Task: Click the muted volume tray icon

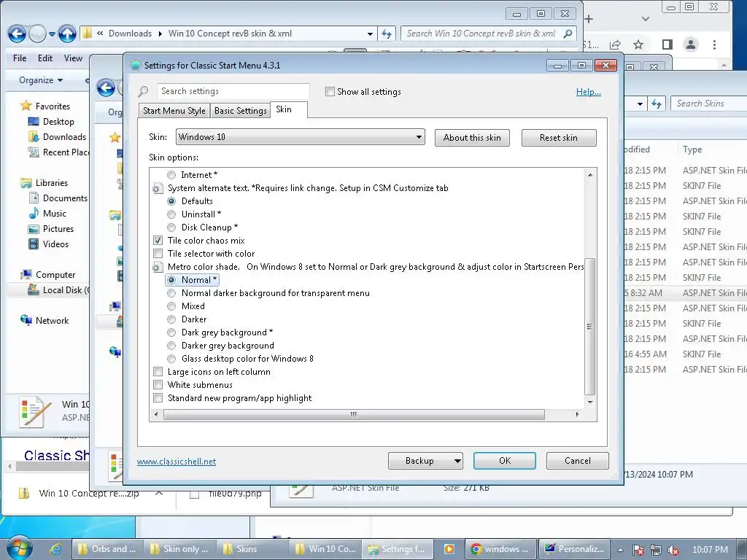Action: (673, 550)
